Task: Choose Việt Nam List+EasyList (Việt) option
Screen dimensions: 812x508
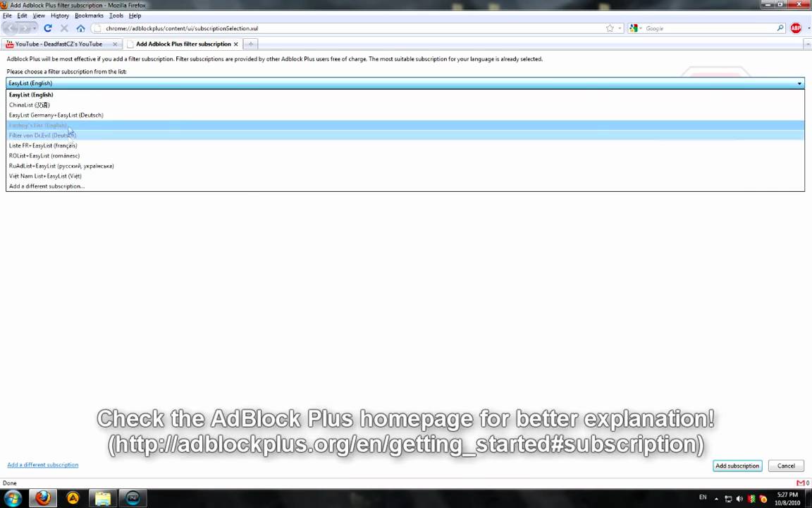Action: (405, 176)
